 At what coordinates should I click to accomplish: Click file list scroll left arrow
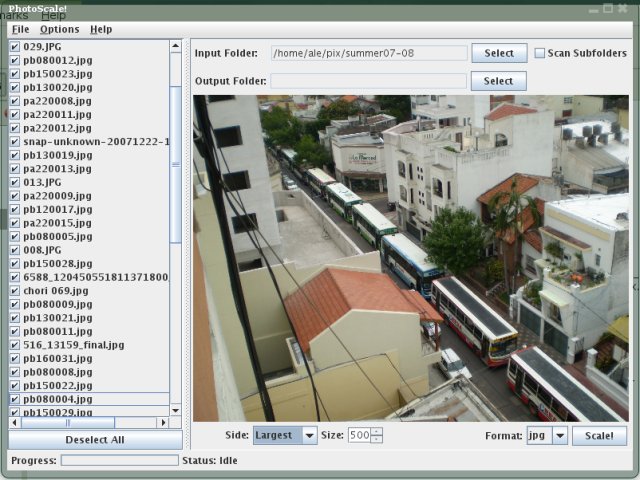coord(15,422)
